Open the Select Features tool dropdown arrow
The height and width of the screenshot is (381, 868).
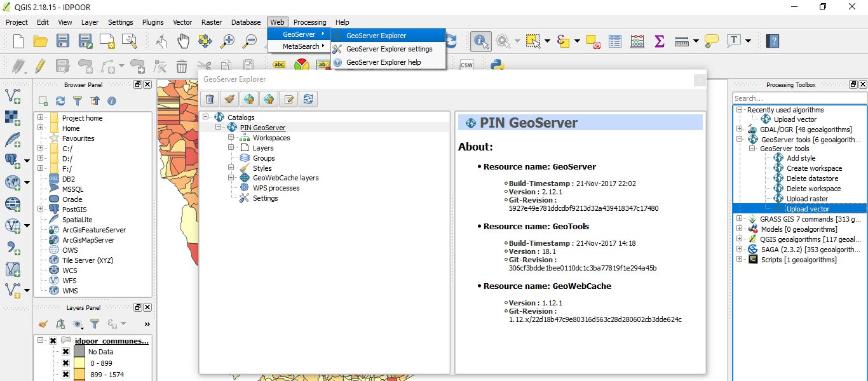[547, 41]
